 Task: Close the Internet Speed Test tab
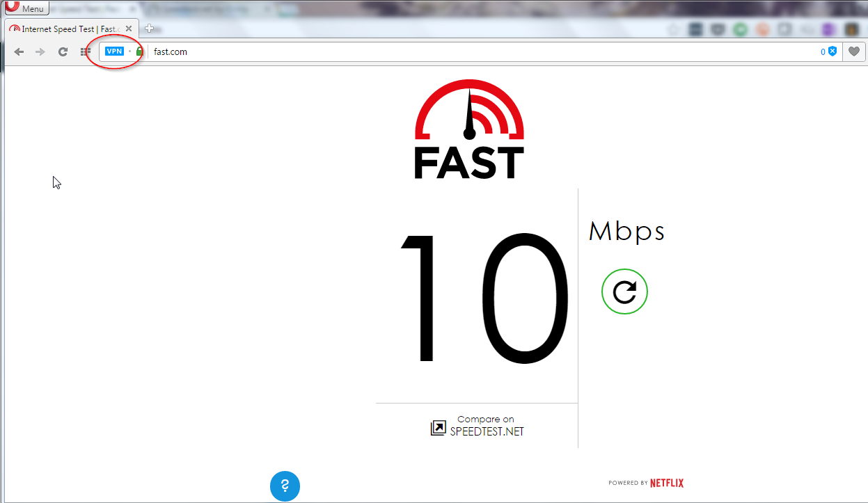point(129,29)
